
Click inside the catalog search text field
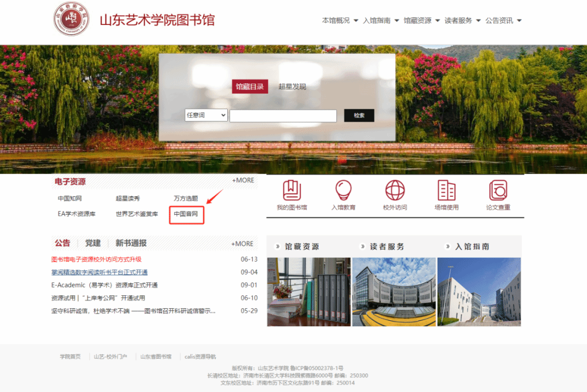[283, 116]
